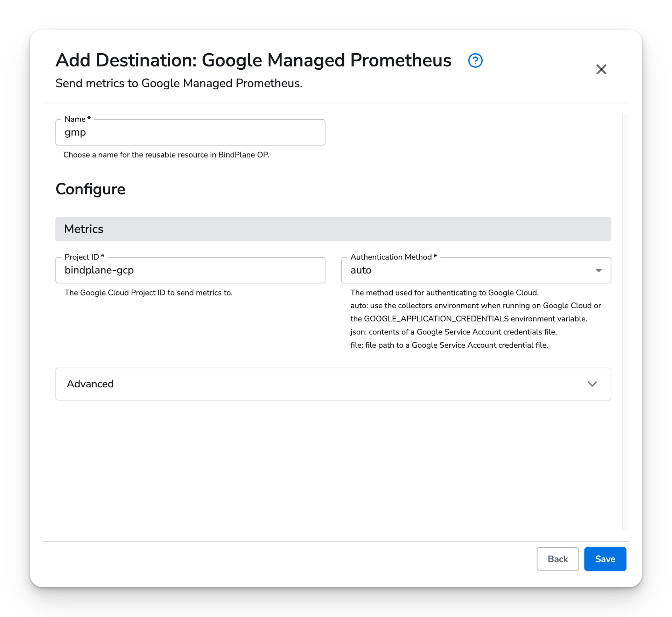Open the Authentication Method selector showing auto
672x617 pixels.
476,270
